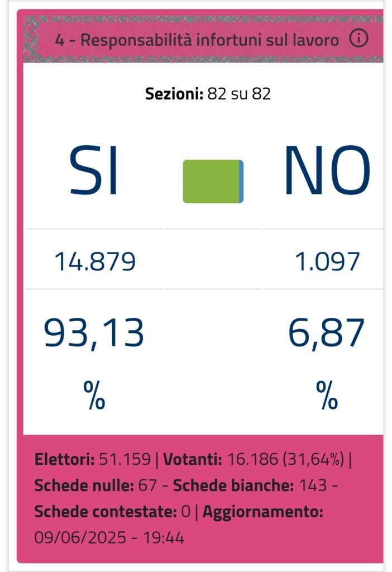Select the NO vote count 1.097
This screenshot has height=572, width=392.
327,261
